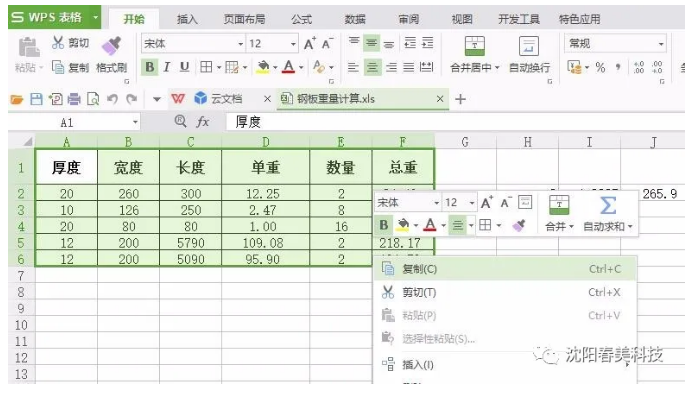
Task: Switch to the 公式 tab
Action: click(x=301, y=19)
